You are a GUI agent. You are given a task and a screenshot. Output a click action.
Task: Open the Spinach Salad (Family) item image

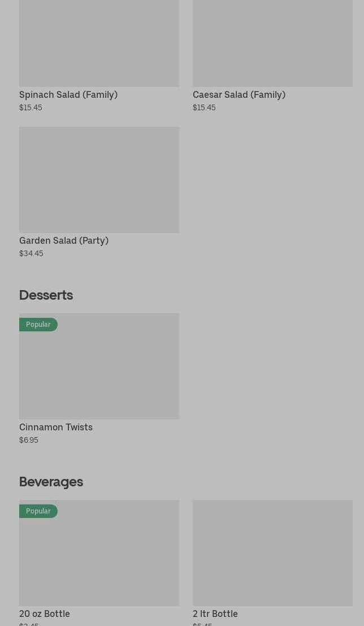pyautogui.click(x=99, y=43)
